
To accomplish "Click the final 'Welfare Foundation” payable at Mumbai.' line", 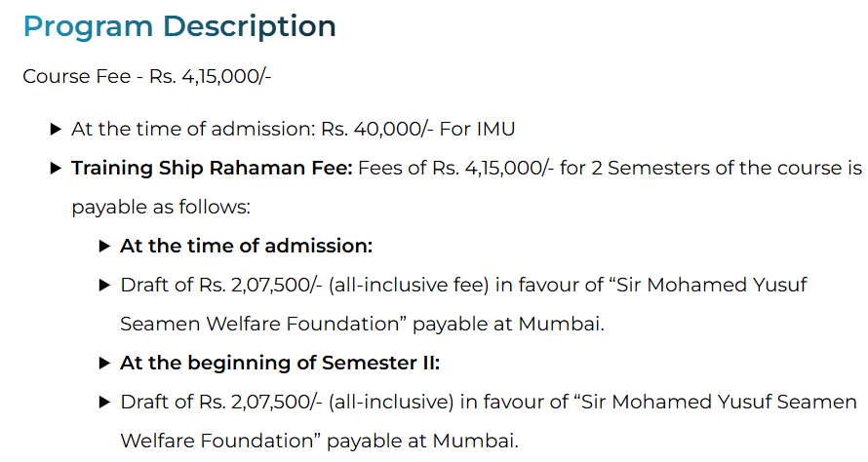I will pyautogui.click(x=319, y=441).
